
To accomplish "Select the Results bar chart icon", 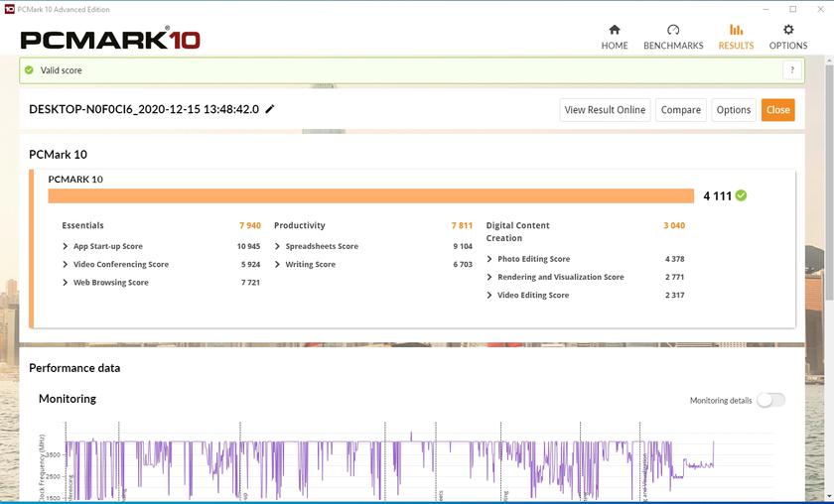I will pyautogui.click(x=736, y=30).
